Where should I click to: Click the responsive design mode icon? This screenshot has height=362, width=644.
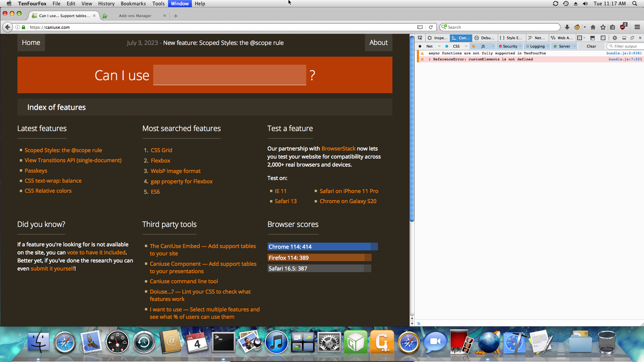603,38
